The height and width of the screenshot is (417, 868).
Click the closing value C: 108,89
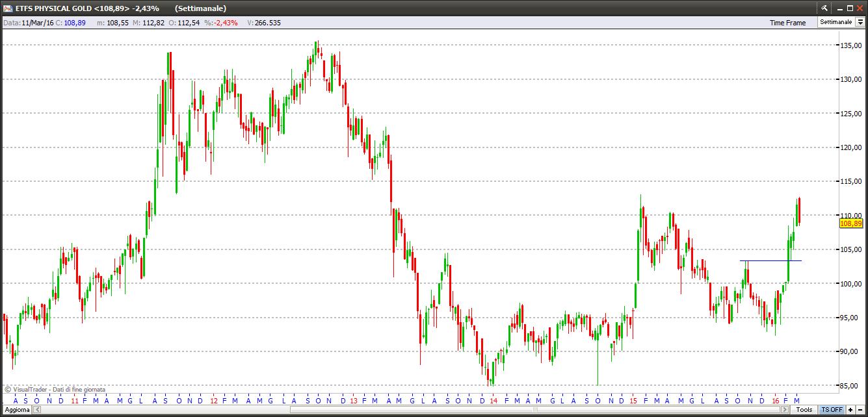pos(71,23)
